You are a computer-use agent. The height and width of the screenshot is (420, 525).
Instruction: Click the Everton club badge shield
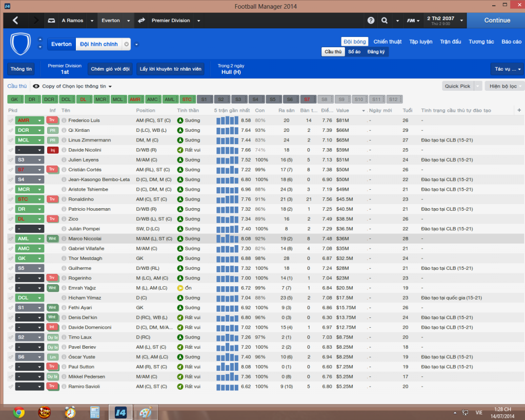coord(21,44)
